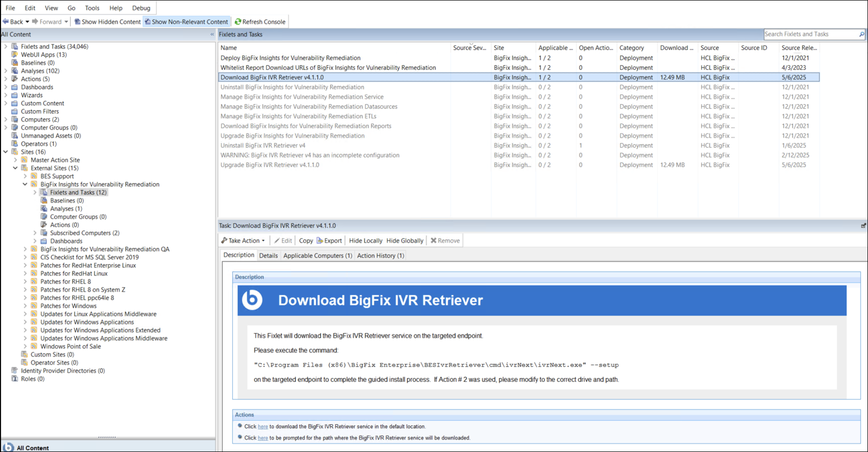Expand the Subscribed Computers node

coord(35,233)
